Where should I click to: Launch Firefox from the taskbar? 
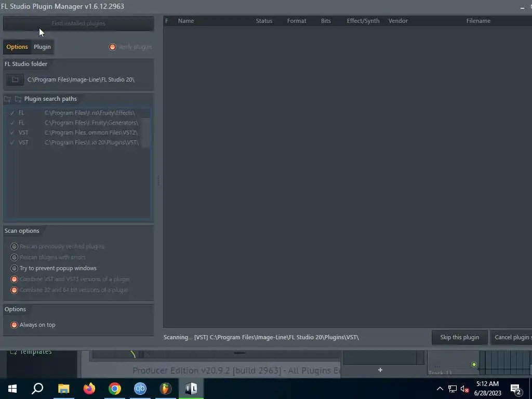89,389
